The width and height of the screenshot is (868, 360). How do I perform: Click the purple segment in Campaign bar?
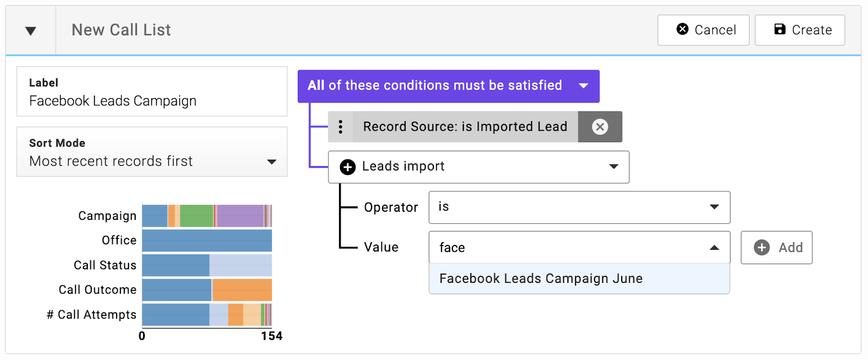click(240, 216)
